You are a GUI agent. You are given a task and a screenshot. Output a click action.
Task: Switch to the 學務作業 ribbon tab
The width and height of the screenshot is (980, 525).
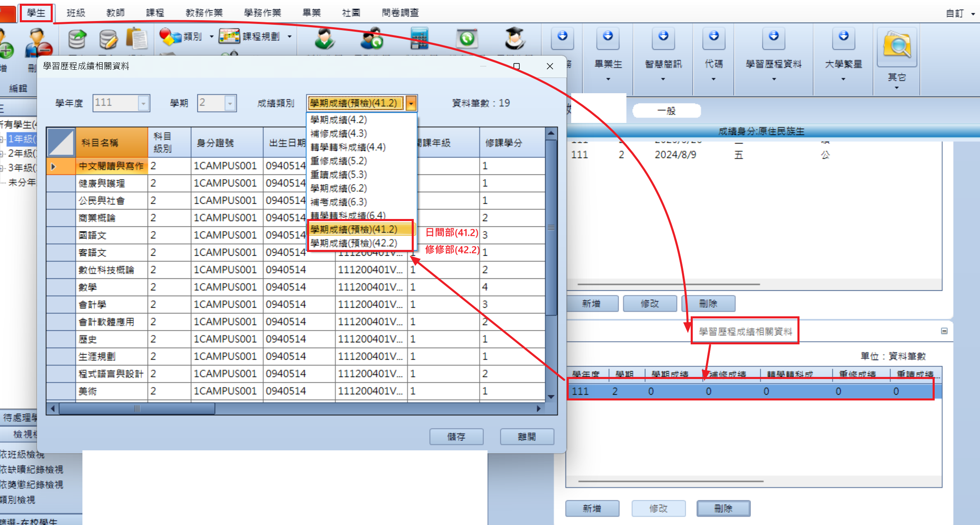tap(263, 13)
